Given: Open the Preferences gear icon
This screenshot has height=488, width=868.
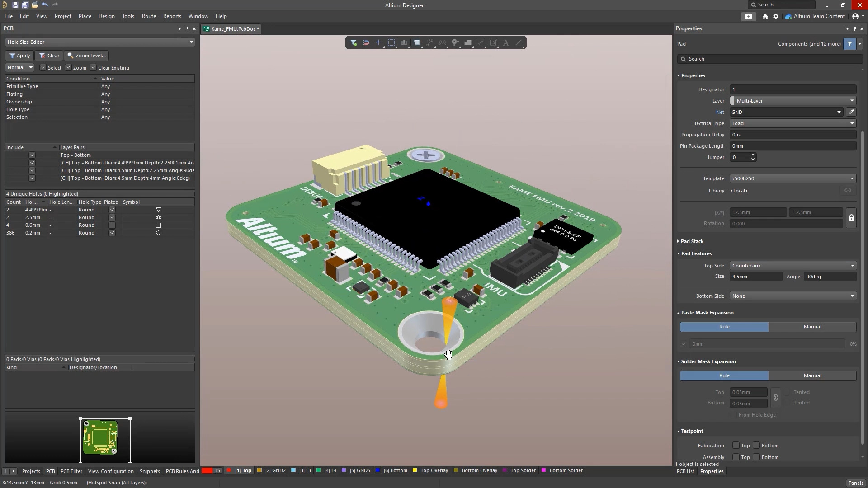Looking at the screenshot, I should [x=776, y=16].
